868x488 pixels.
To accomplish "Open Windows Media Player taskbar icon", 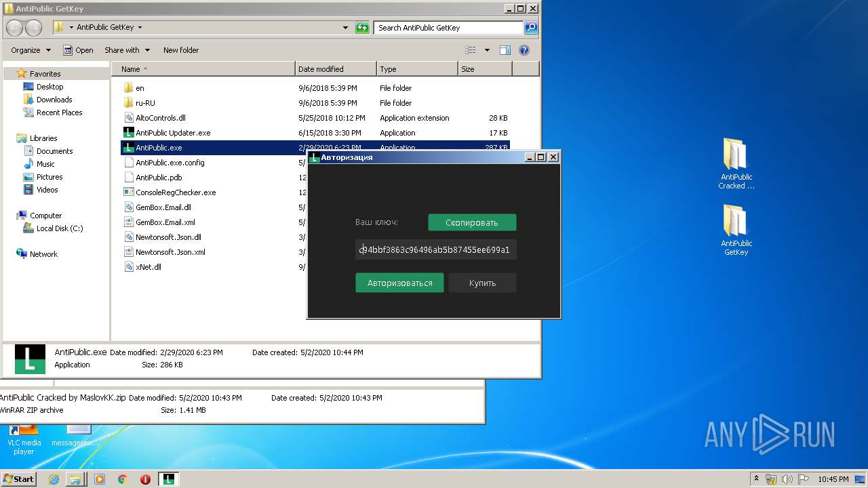I will (x=100, y=479).
